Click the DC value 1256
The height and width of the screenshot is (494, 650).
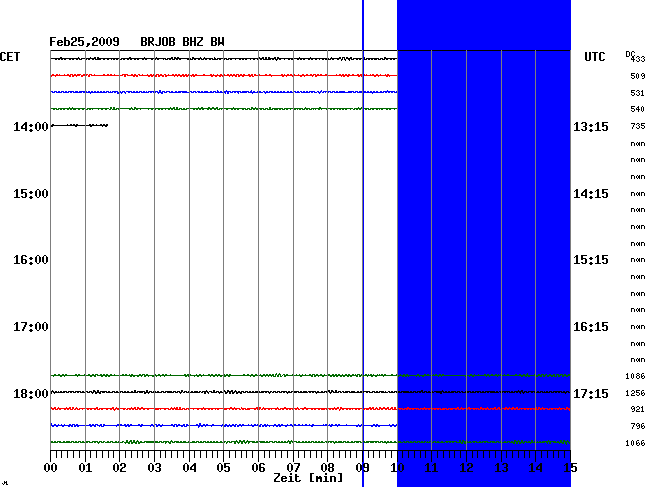pos(635,393)
